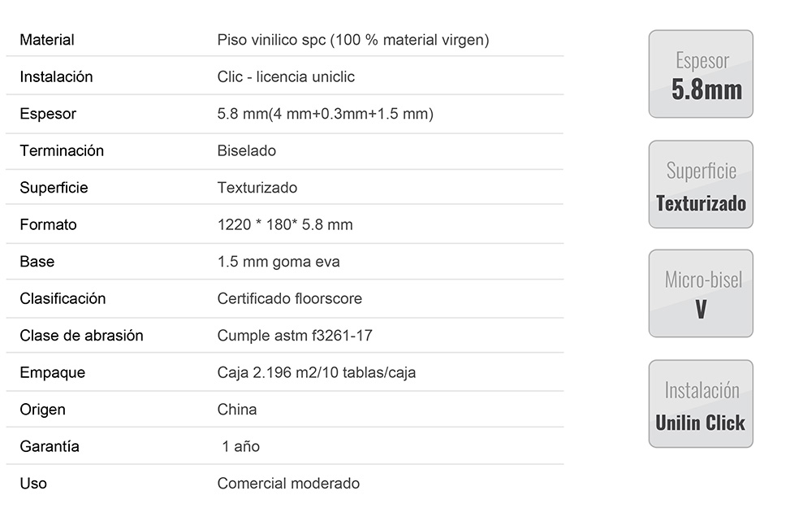The image size is (812, 508).
Task: Click the 5.8 mm thickness breakdown value
Action: click(326, 114)
